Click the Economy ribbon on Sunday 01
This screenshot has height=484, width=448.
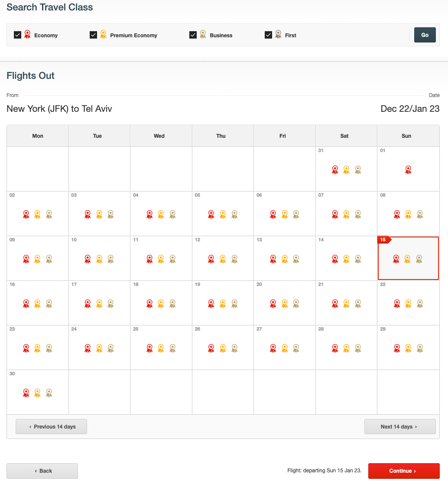pyautogui.click(x=408, y=170)
